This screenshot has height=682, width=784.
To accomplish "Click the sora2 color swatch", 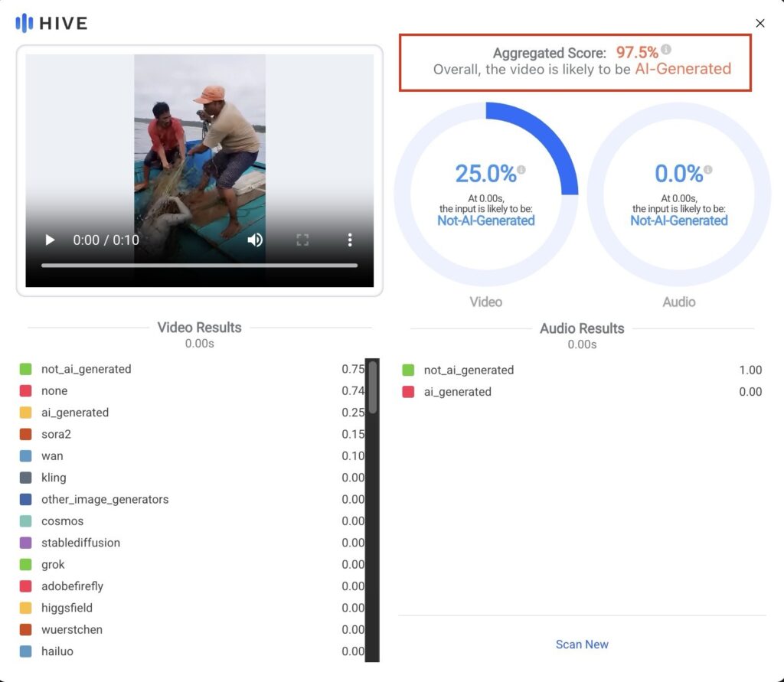I will tap(26, 435).
